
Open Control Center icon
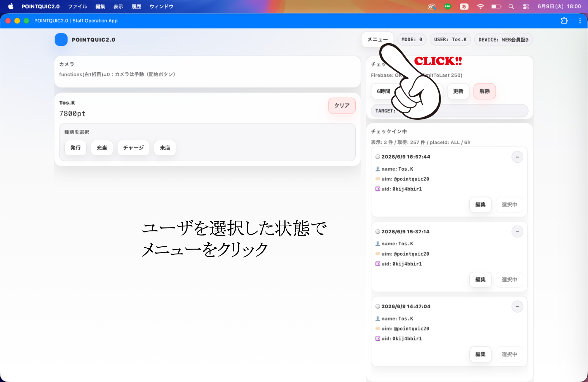[526, 6]
